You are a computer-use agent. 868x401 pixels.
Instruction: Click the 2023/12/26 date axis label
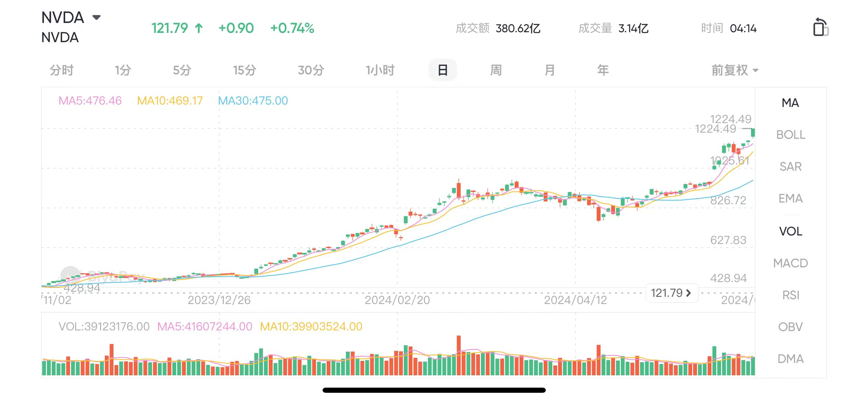click(x=219, y=300)
